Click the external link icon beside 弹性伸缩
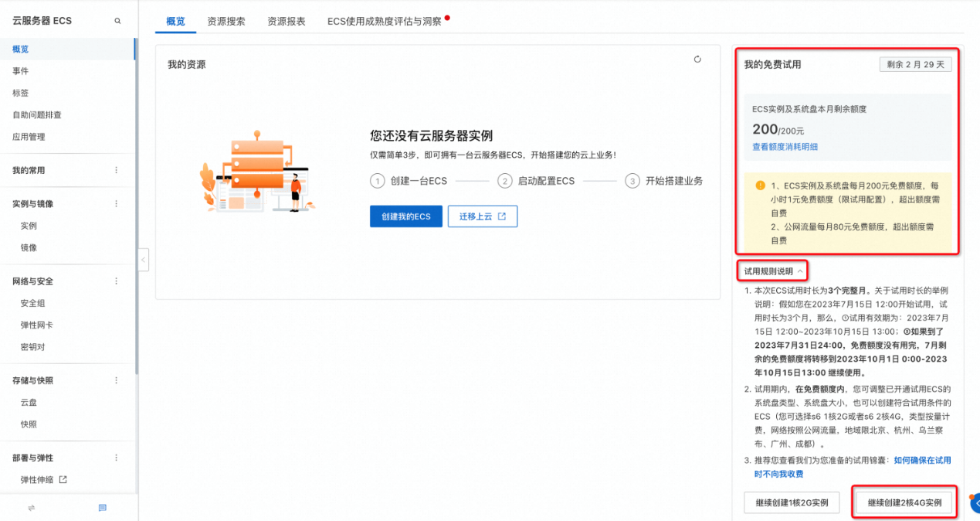 click(x=63, y=479)
